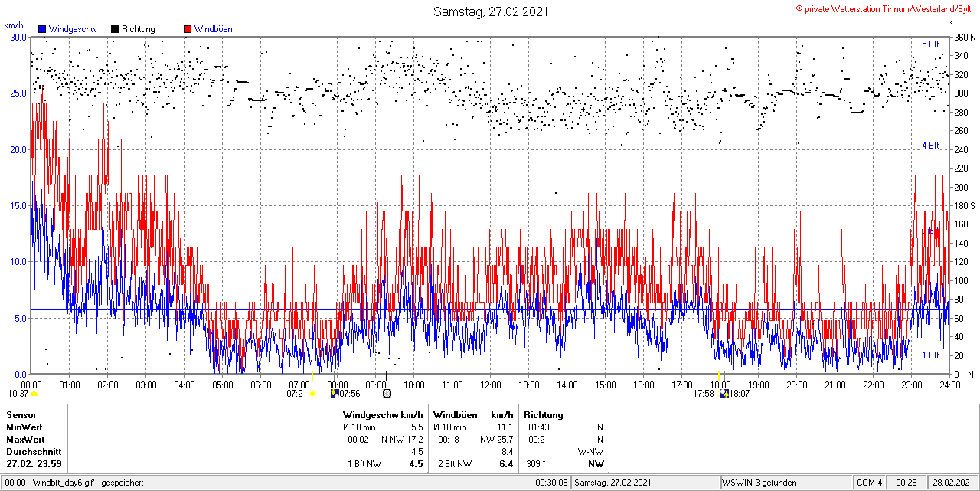Click the MaxWert row label
980x491 pixels.
pos(24,440)
